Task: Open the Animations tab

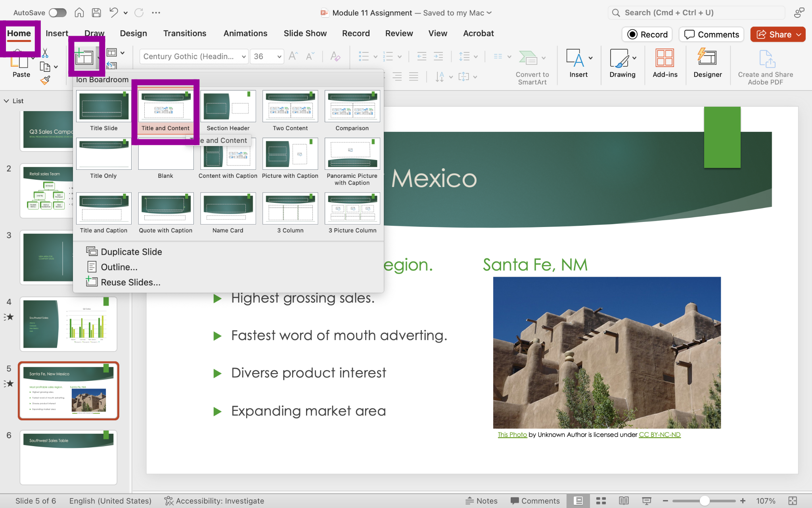Action: pos(245,33)
